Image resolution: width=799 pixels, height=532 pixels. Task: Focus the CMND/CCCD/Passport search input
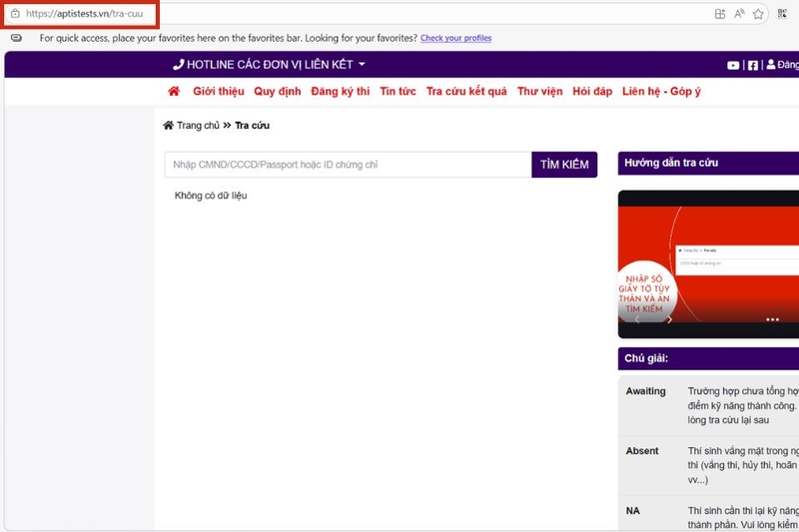coord(348,165)
